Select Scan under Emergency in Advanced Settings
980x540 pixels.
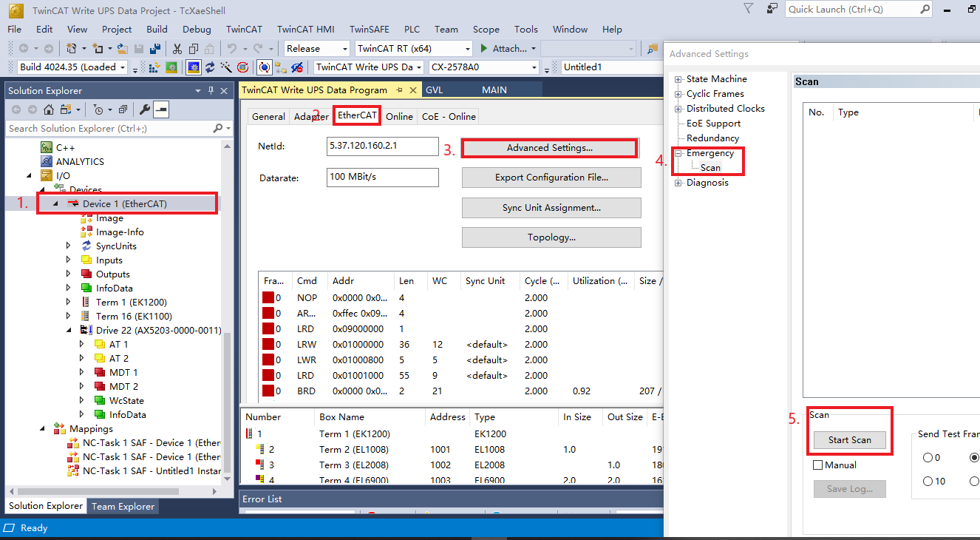[710, 168]
